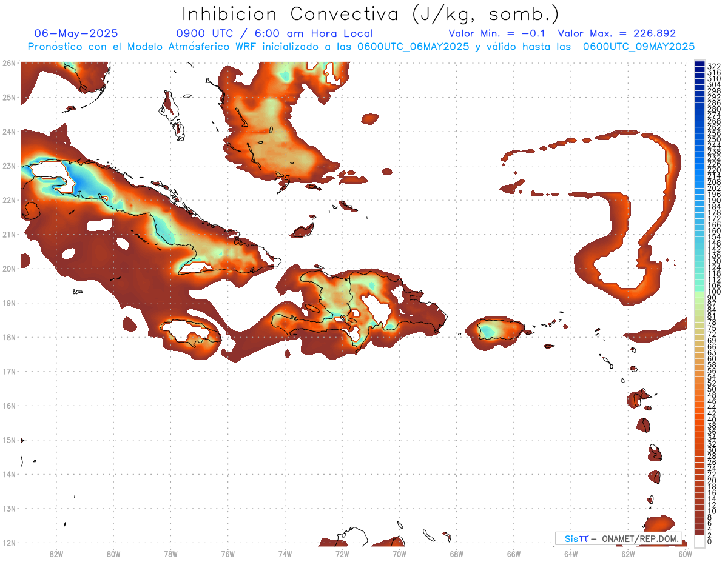Click the '25N' latitude label
The image size is (728, 562).
8,97
